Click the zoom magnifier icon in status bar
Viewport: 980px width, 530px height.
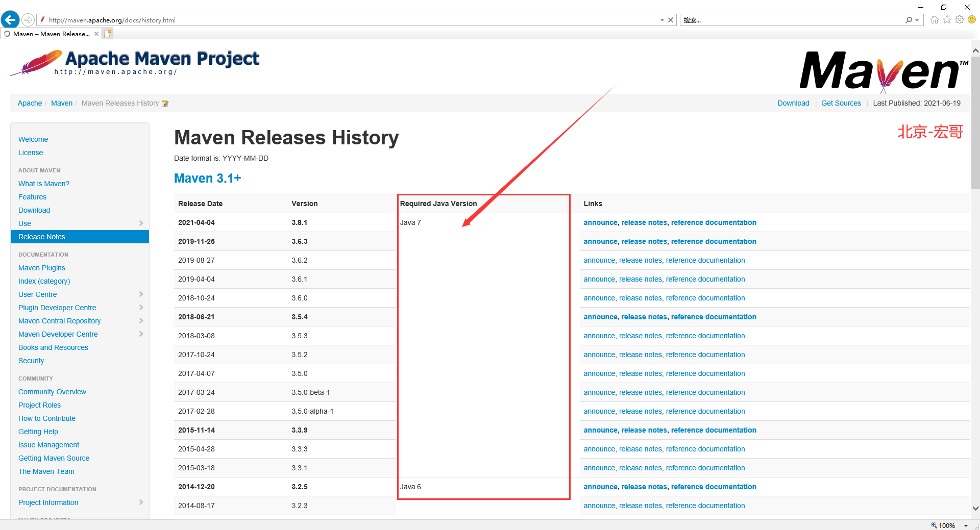click(x=934, y=525)
